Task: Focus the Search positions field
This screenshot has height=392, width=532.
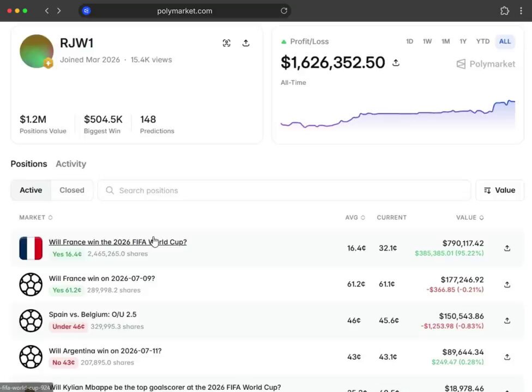Action: (285, 191)
